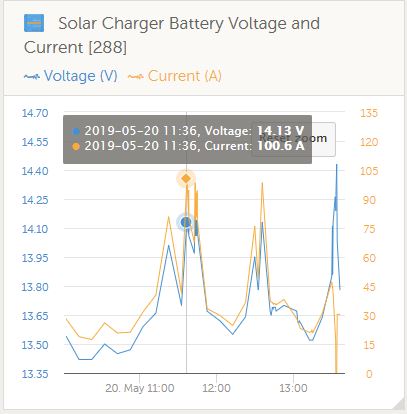Screen dimensions: 407x414
Task: Click the 12:00 time axis label
Action: pyautogui.click(x=216, y=388)
